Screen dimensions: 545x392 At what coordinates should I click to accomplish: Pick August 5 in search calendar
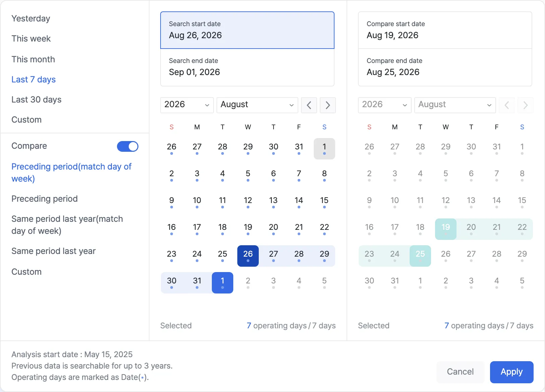click(248, 176)
